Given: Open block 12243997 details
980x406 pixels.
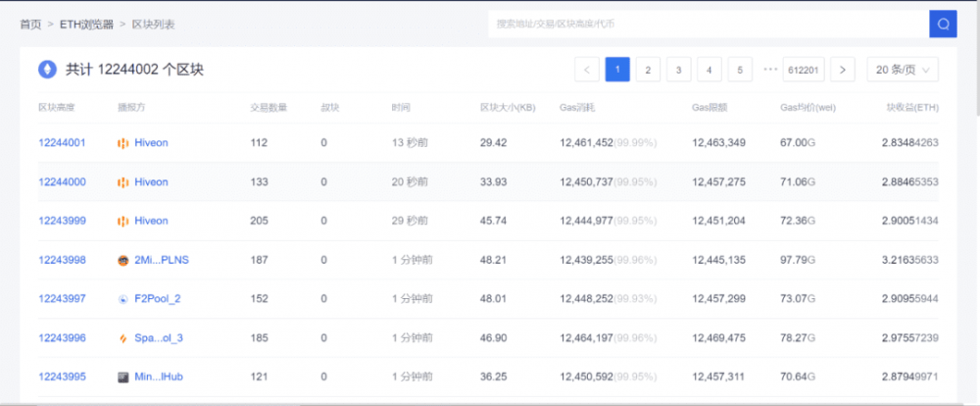Looking at the screenshot, I should pos(62,299).
